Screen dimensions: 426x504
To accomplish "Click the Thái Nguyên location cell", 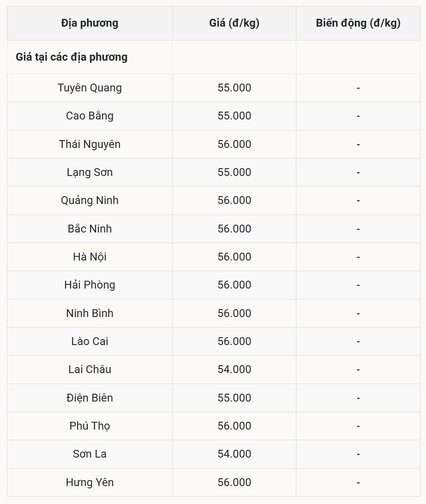I will coord(90,144).
